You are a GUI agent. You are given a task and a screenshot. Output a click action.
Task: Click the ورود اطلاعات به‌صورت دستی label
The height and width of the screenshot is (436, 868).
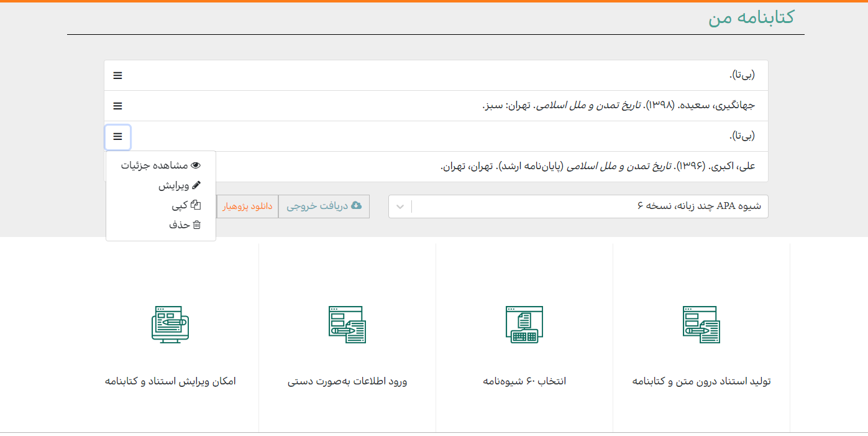tap(347, 381)
